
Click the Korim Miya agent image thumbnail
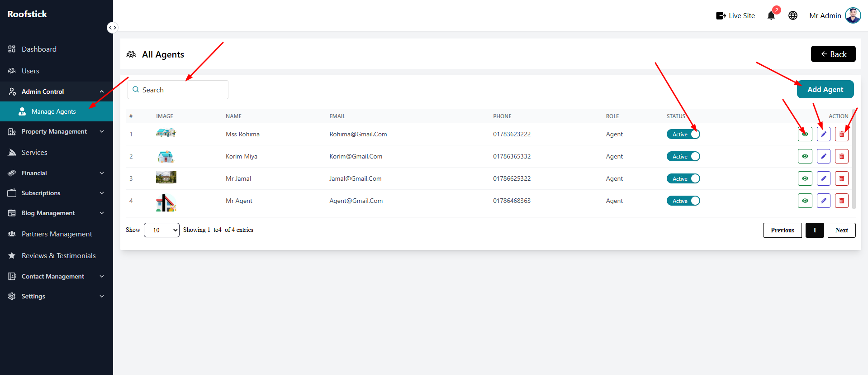tap(166, 156)
